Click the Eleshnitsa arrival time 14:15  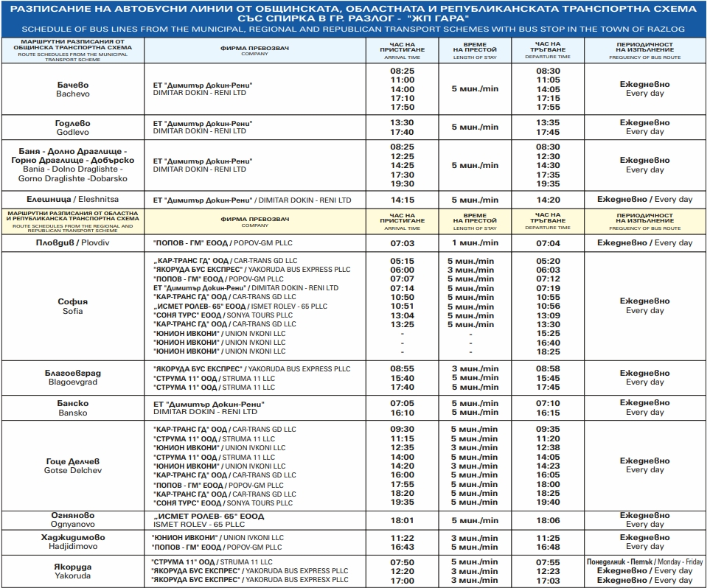pos(402,200)
